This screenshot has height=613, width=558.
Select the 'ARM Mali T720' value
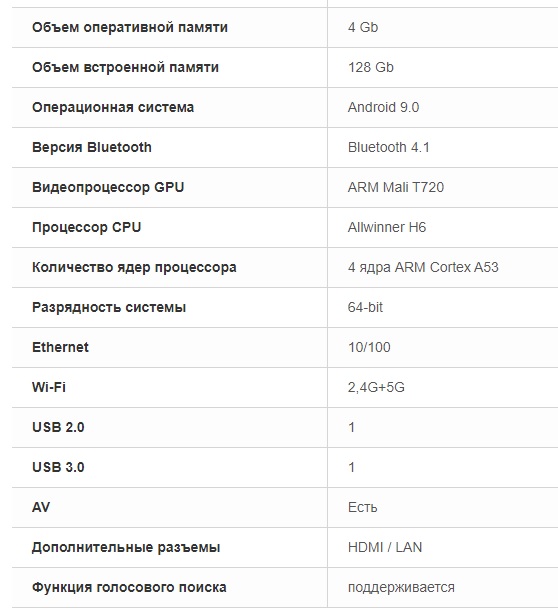396,187
